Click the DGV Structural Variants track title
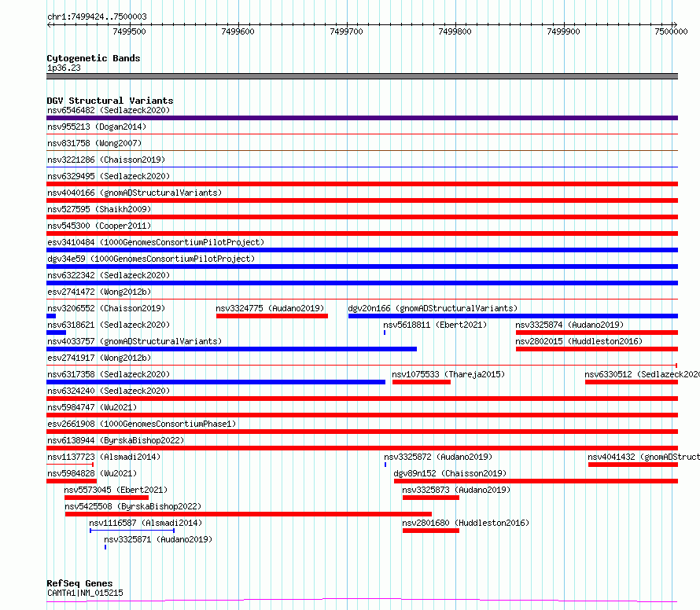Viewport: 700px width, 610px height. pos(110,101)
